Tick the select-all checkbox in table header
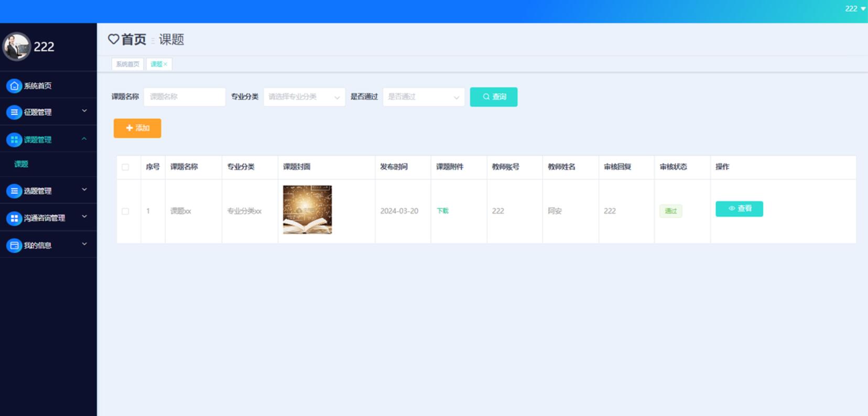The height and width of the screenshot is (416, 868). coord(125,167)
